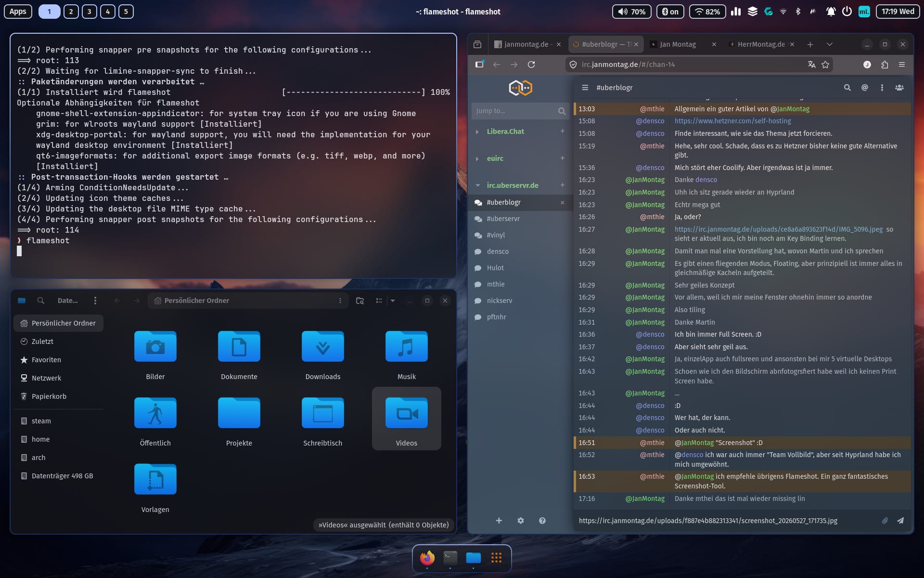Open the view options dropdown arrow
Image resolution: width=924 pixels, height=578 pixels.
click(393, 301)
